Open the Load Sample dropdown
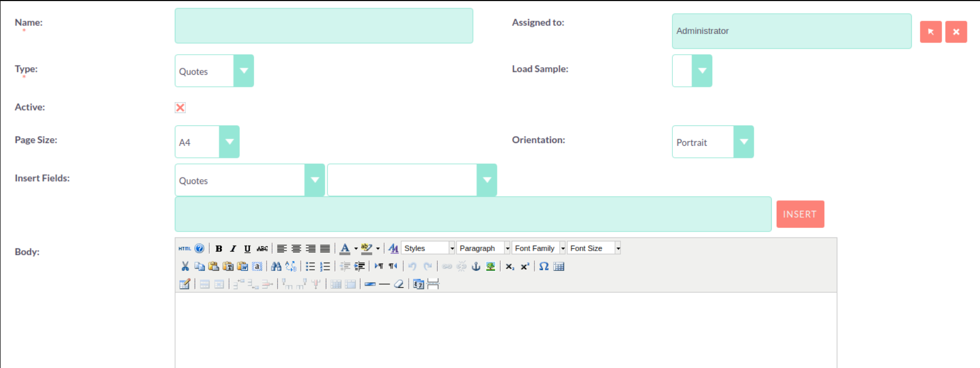 point(692,71)
